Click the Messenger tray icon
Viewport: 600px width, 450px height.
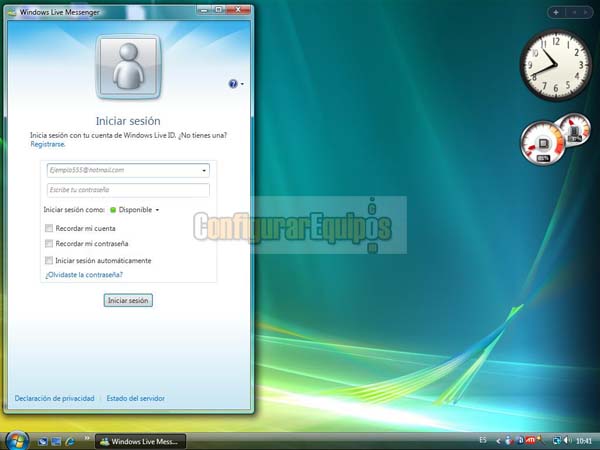point(509,441)
